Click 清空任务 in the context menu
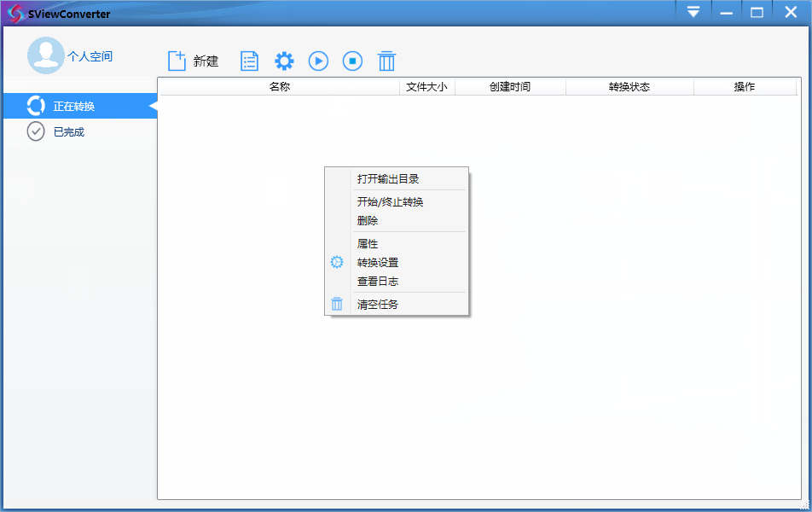 378,305
